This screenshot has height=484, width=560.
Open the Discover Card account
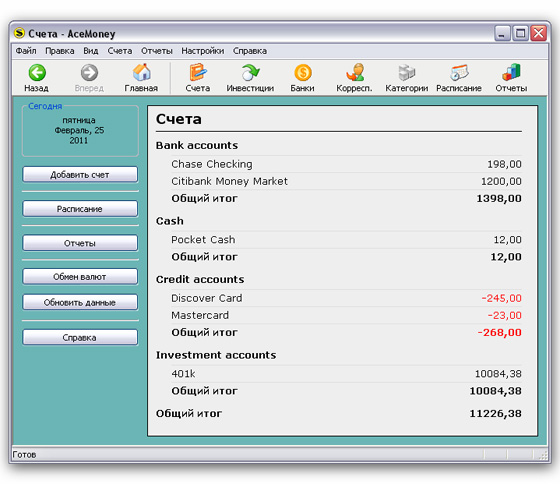(x=206, y=298)
